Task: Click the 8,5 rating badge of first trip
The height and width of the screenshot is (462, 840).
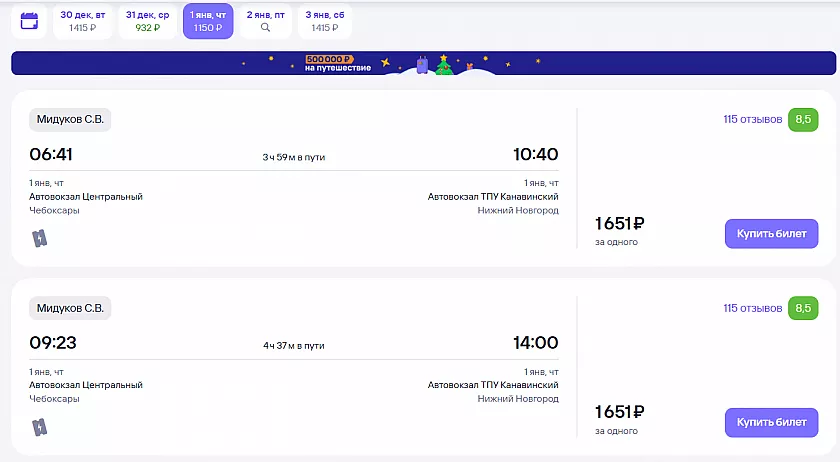Action: pyautogui.click(x=803, y=120)
